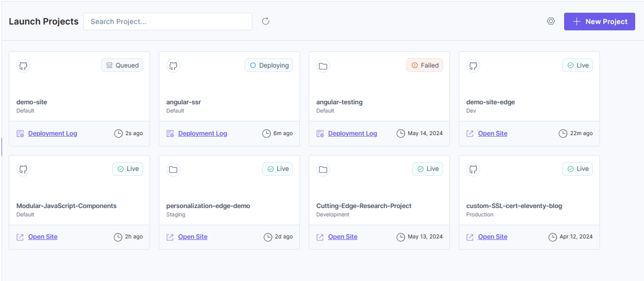Click the May 13, 2024 timestamp
The height and width of the screenshot is (281, 644).
tap(425, 236)
